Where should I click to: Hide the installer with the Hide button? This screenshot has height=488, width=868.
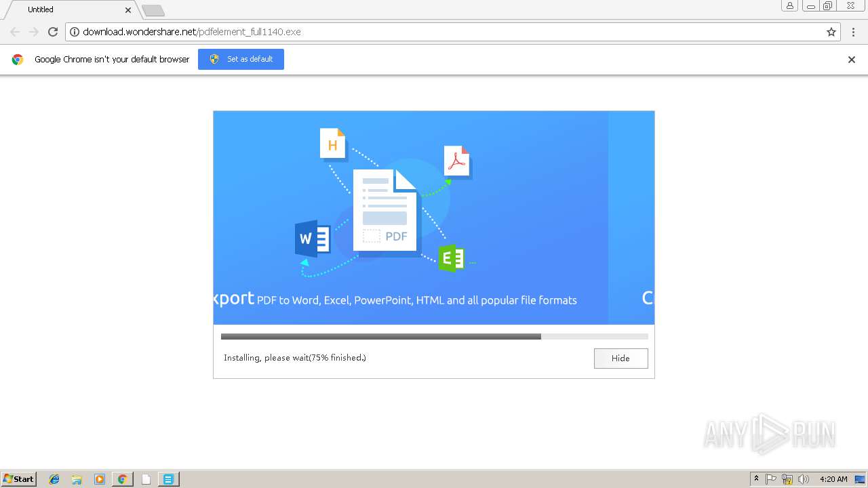click(x=620, y=358)
